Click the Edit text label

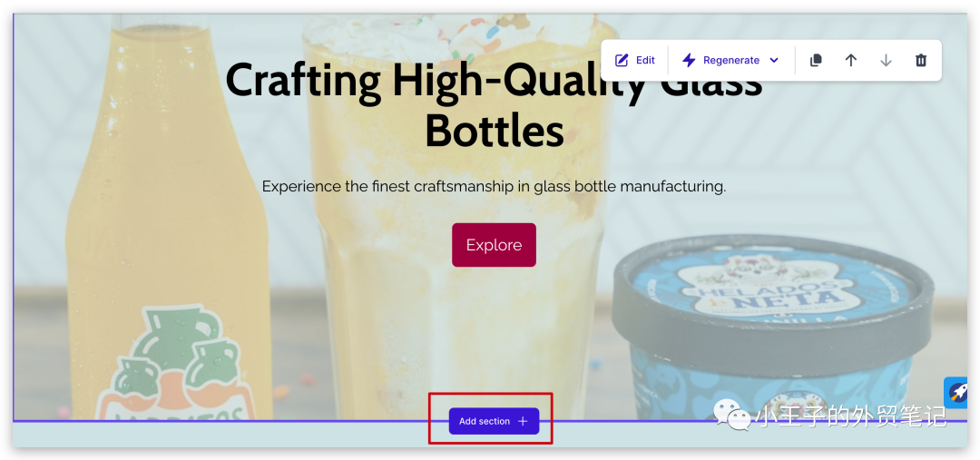(x=646, y=60)
